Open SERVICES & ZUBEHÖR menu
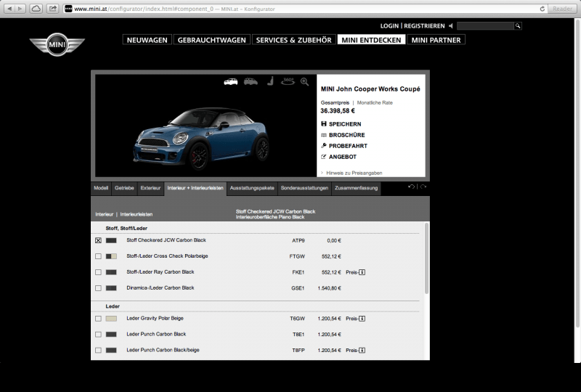 [x=294, y=40]
